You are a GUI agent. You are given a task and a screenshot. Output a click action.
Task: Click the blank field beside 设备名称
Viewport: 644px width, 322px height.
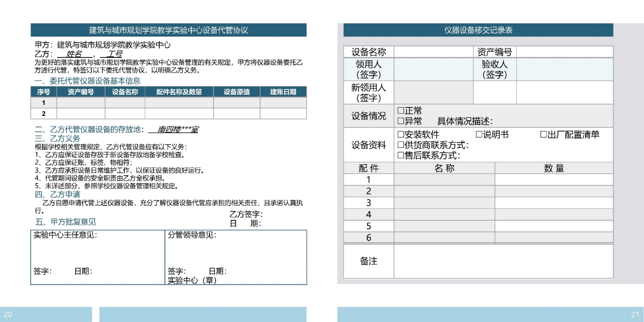coord(433,52)
